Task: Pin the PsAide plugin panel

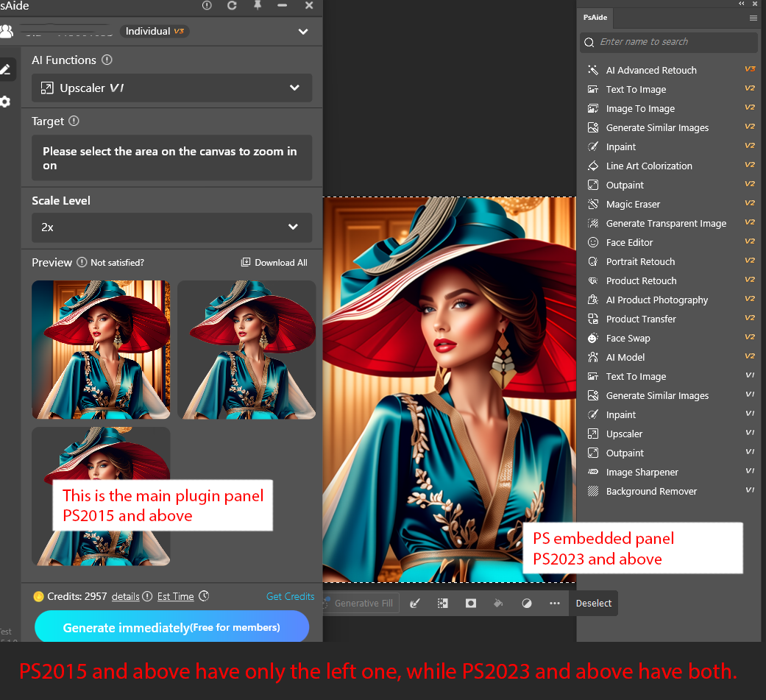Action: (257, 6)
